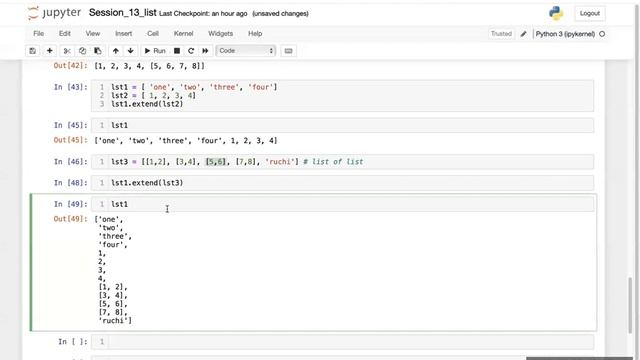Move selected cell up arrow
Viewport: 640px width, 360px height.
[116, 51]
